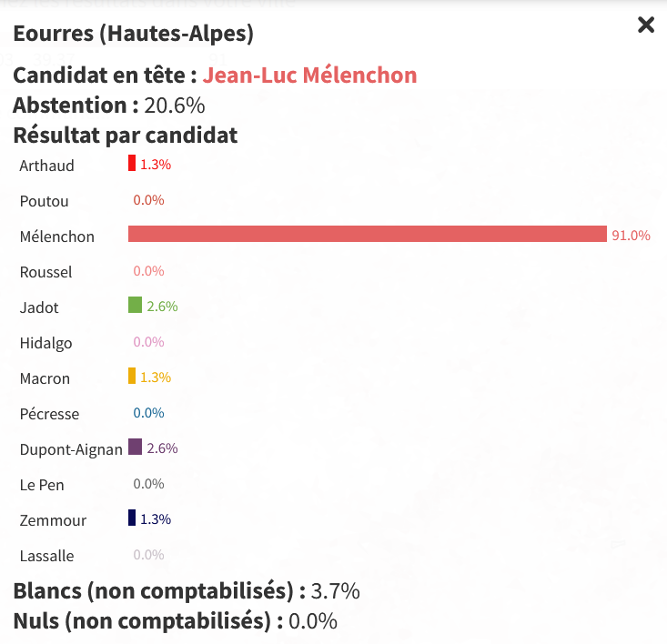Select the Le Pen candidate label
Image resolution: width=667 pixels, height=644 pixels.
tap(42, 485)
